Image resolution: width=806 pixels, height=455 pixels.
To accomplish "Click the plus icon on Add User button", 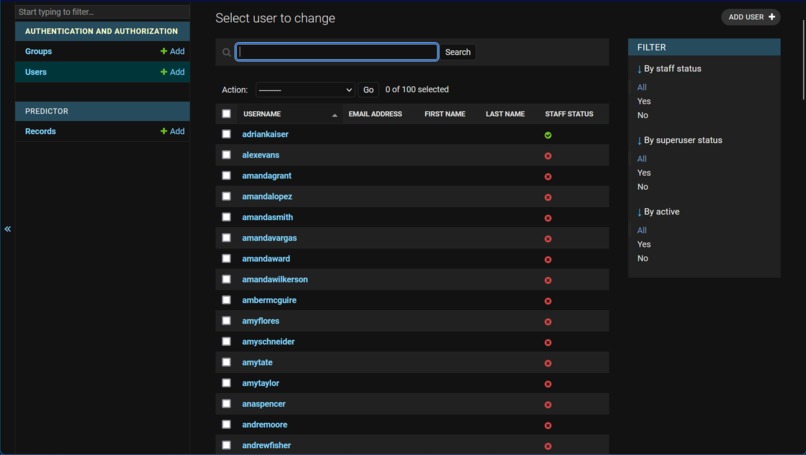I will click(772, 17).
